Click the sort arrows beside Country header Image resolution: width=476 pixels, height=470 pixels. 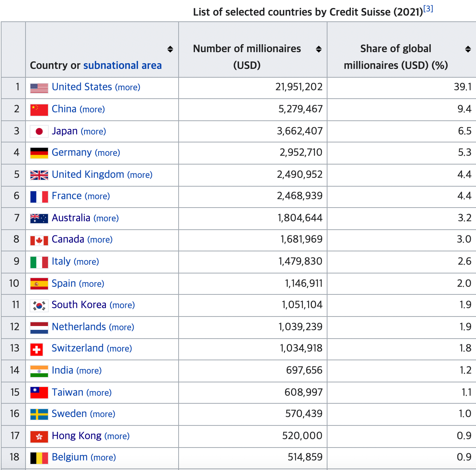[x=170, y=49]
